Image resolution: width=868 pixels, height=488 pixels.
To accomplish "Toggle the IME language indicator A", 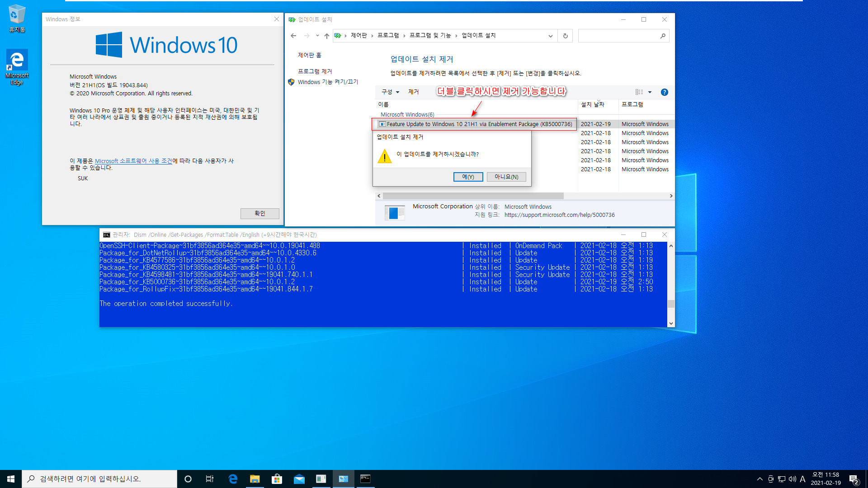I will pyautogui.click(x=802, y=479).
